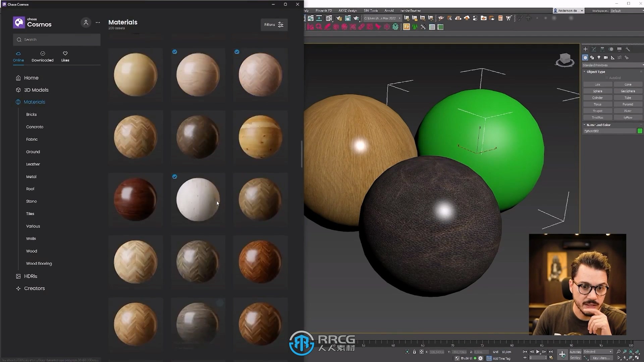This screenshot has height=362, width=644.
Task: Switch to the Downloaded tab in Cosmos
Action: (43, 57)
